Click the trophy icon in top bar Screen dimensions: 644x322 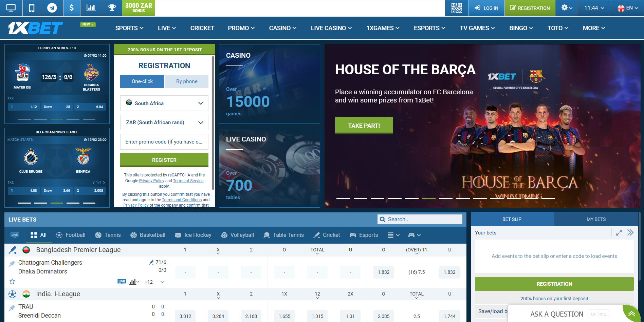(112, 8)
